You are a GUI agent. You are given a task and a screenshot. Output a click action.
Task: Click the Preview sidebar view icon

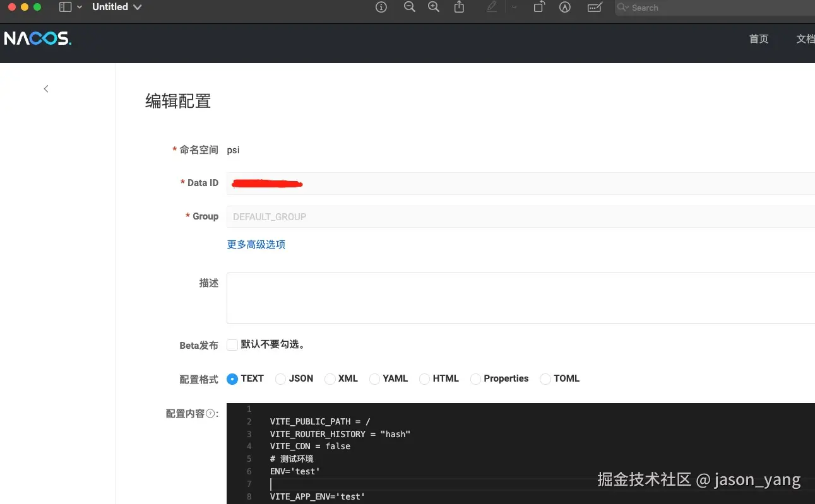(x=65, y=7)
